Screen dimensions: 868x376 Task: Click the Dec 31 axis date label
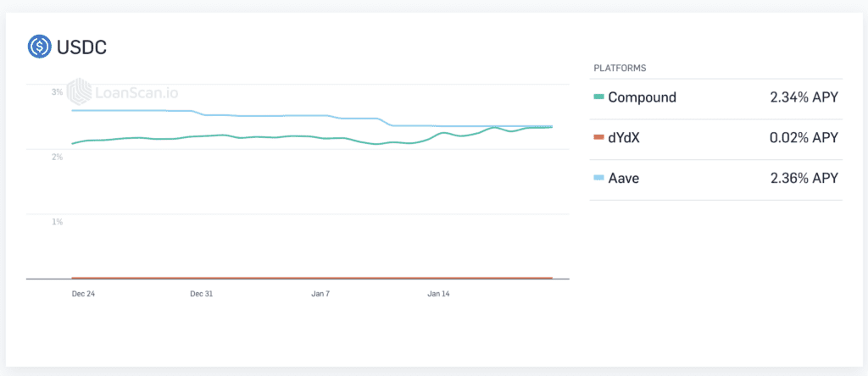[x=202, y=294]
